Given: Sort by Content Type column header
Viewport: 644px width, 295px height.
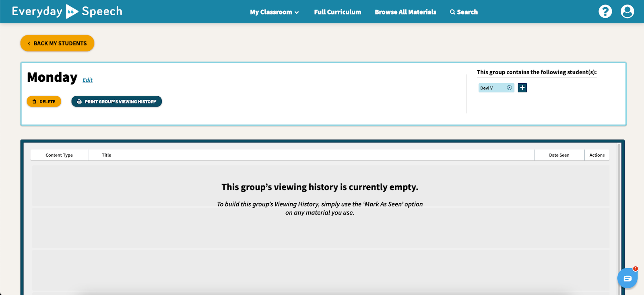Looking at the screenshot, I should 59,155.
